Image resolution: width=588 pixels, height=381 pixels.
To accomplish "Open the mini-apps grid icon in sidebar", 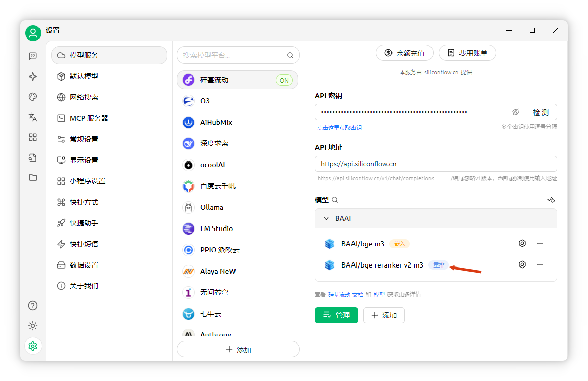I will click(x=33, y=137).
